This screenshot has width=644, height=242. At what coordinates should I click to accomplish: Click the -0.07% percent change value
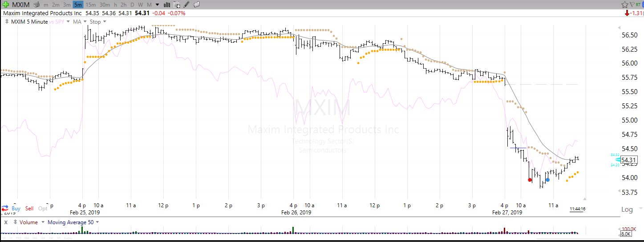[x=176, y=13]
